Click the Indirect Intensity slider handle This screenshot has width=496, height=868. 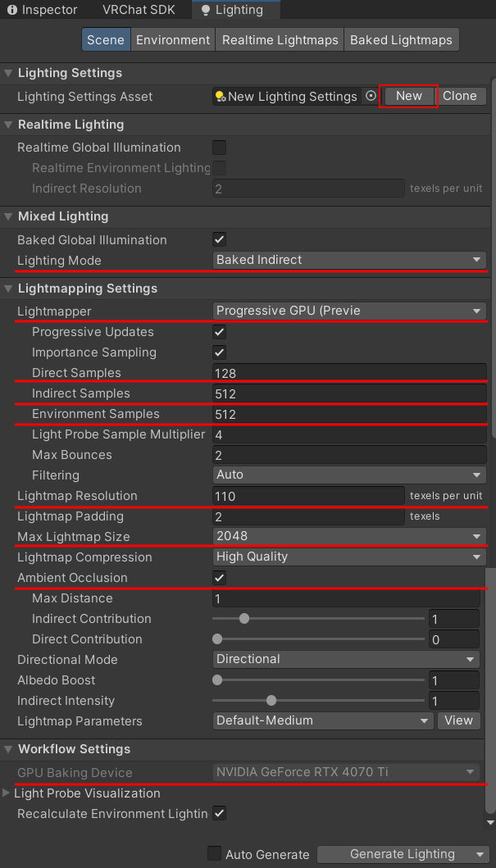pos(271,701)
